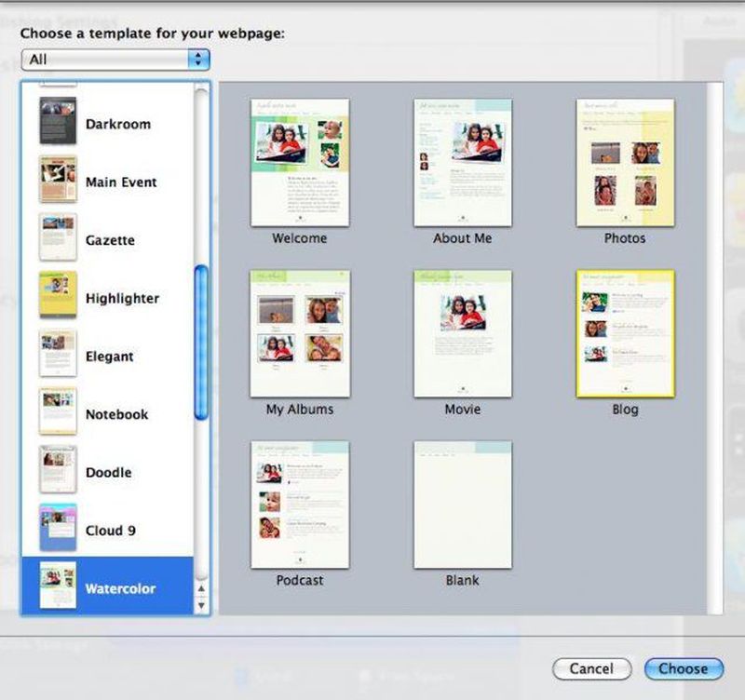
Task: Pick the Gazette theme icon
Action: point(58,238)
